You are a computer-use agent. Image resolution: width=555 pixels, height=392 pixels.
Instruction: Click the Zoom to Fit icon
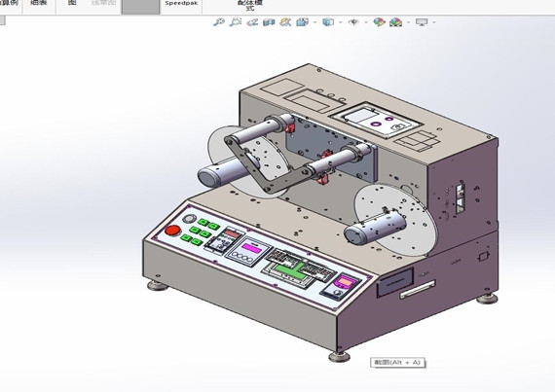(x=219, y=22)
